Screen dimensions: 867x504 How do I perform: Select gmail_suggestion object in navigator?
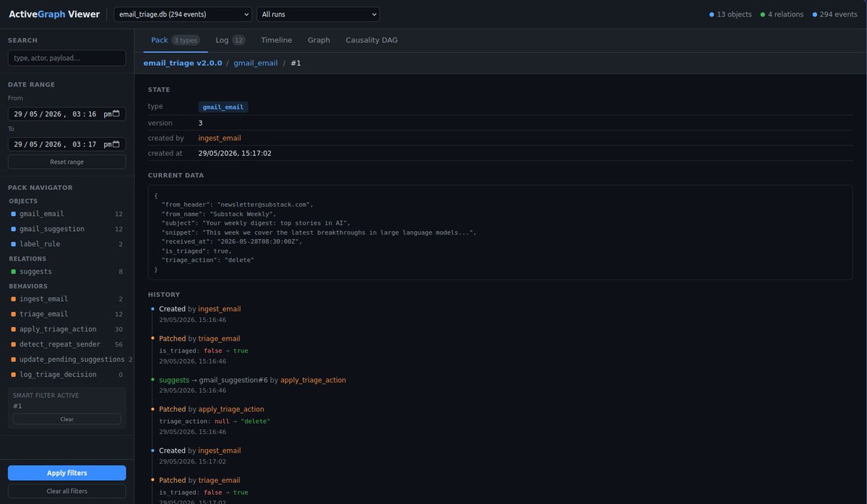[67, 229]
